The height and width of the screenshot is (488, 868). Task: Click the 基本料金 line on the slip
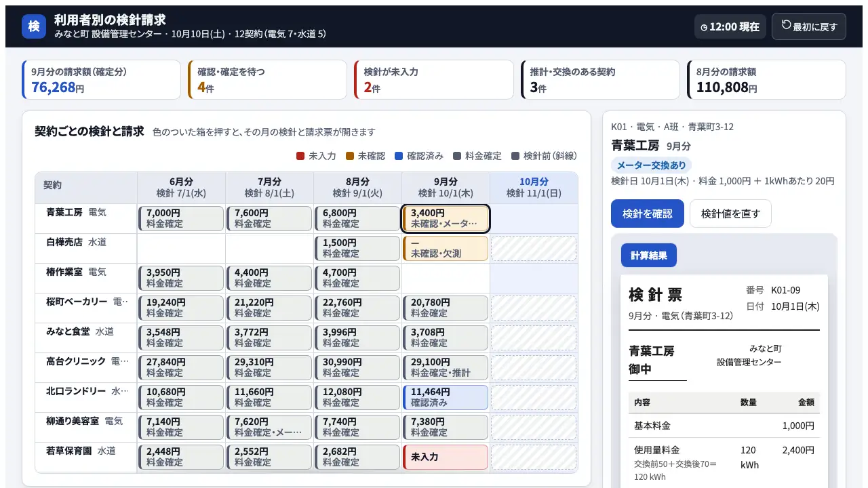coord(724,426)
